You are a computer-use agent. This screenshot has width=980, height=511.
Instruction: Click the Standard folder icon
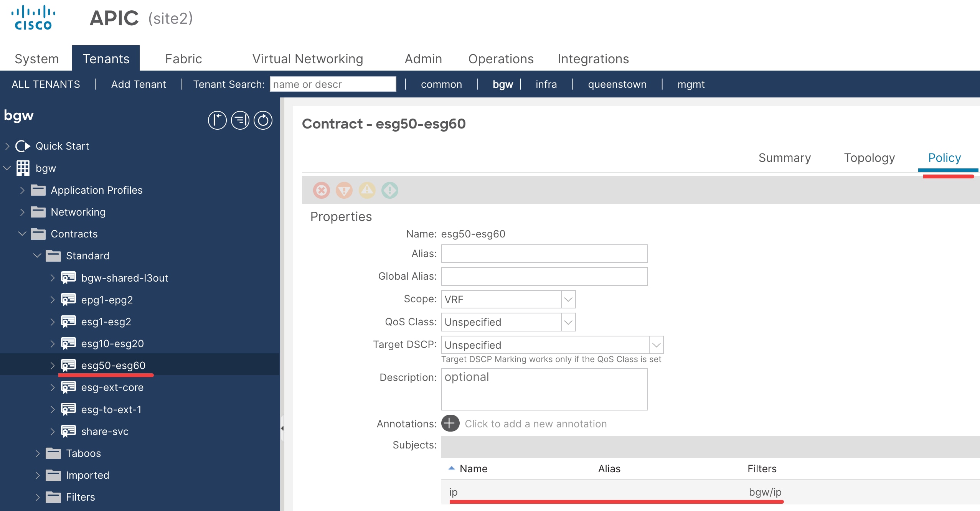tap(53, 255)
